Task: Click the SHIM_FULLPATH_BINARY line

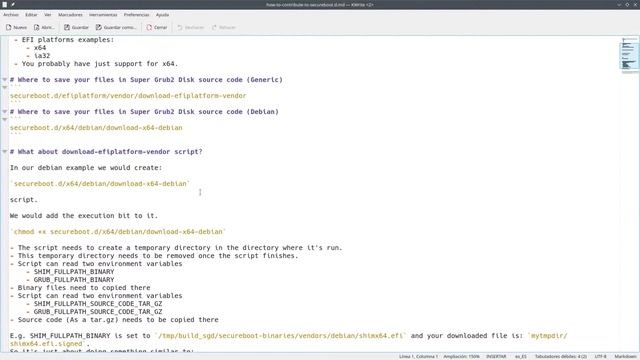Action: [x=70, y=272]
